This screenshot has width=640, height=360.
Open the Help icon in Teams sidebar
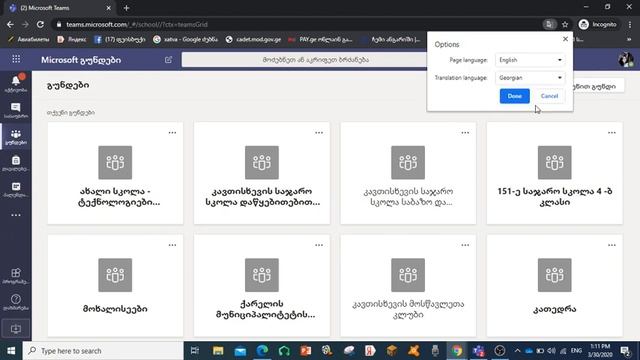coord(16,302)
